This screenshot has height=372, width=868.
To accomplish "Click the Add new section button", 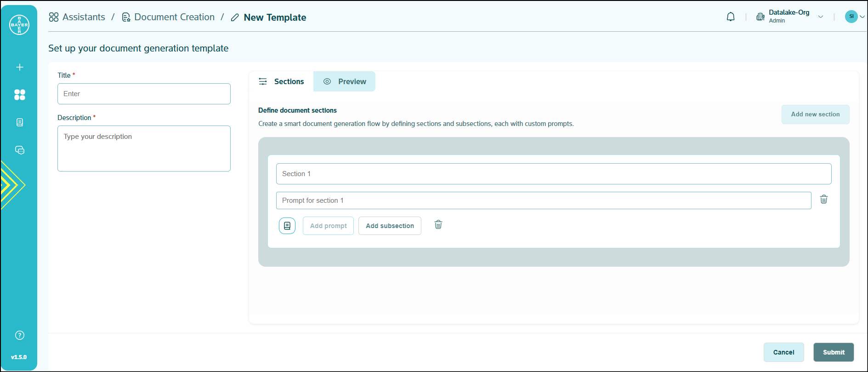I will click(815, 114).
